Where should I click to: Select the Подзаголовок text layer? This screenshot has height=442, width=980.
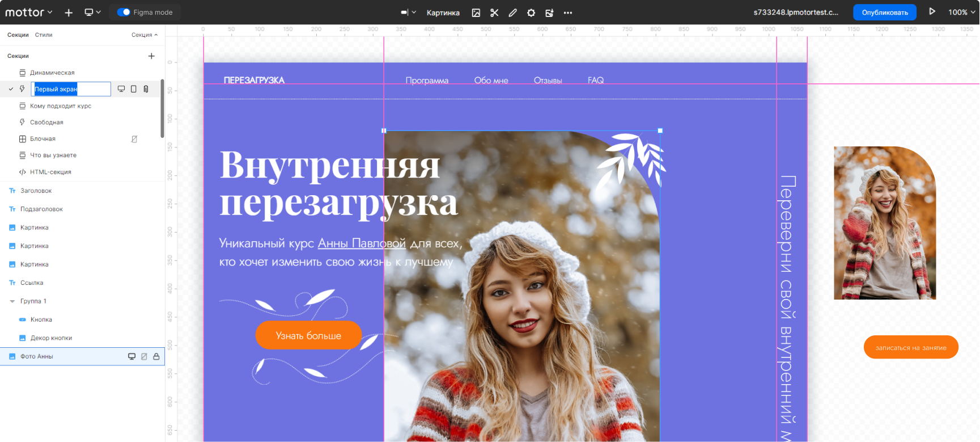click(x=82, y=209)
